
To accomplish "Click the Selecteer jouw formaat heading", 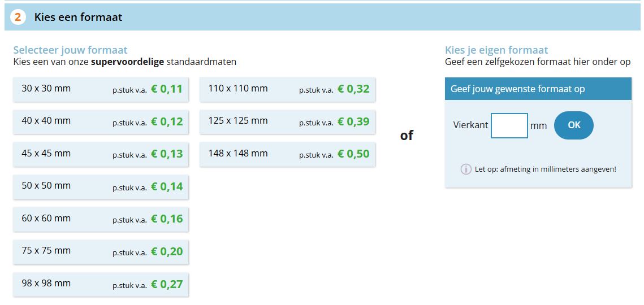I will [71, 50].
